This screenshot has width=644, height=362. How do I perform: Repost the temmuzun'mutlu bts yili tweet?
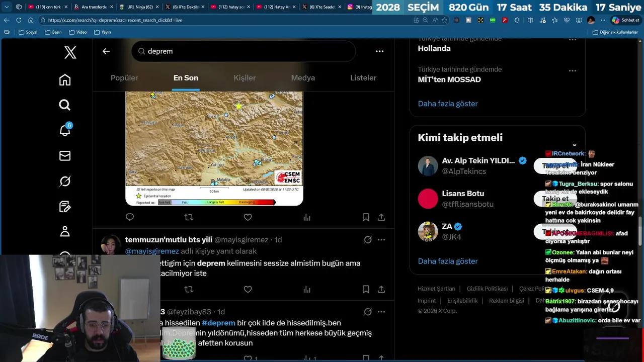(189, 290)
